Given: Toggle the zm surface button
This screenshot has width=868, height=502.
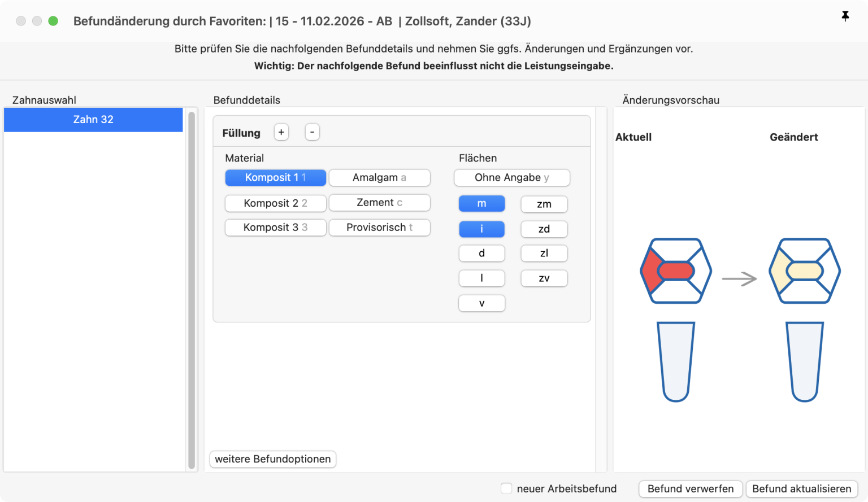Looking at the screenshot, I should (544, 204).
